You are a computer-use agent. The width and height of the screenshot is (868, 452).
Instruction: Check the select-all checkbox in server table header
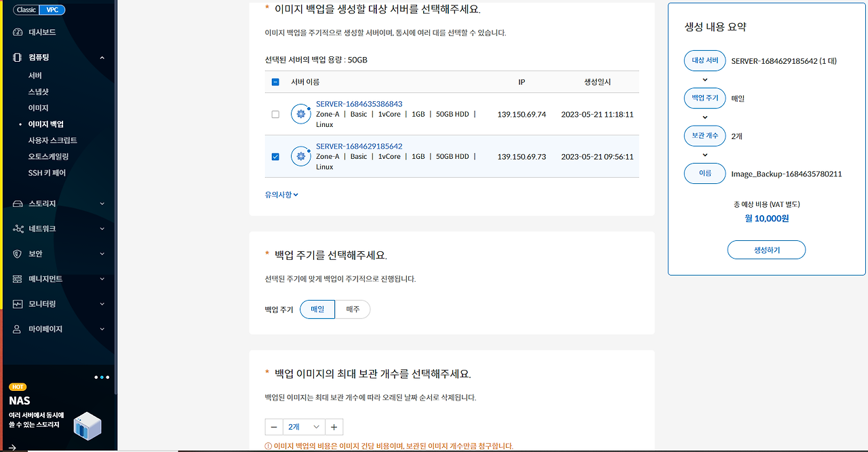point(275,81)
